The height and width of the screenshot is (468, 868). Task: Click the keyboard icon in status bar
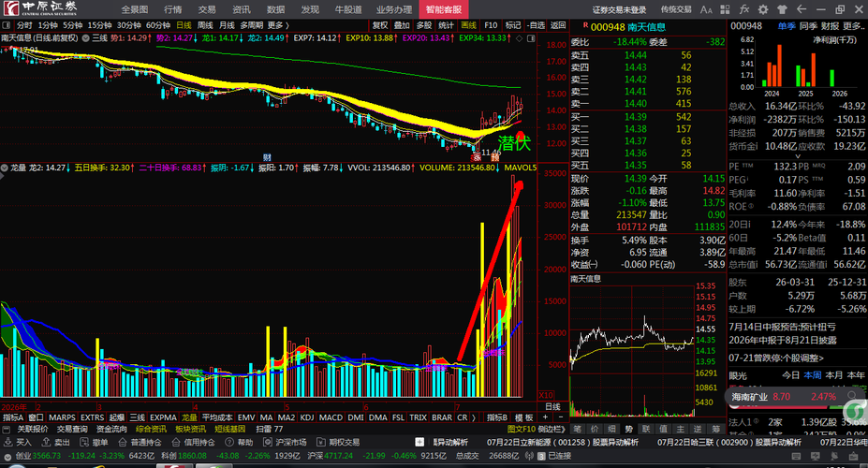pyautogui.click(x=796, y=456)
